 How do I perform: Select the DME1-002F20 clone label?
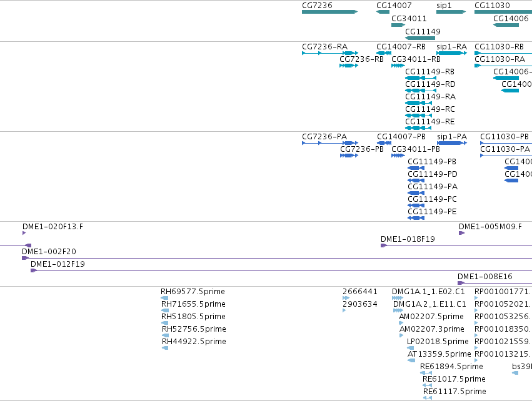click(49, 252)
